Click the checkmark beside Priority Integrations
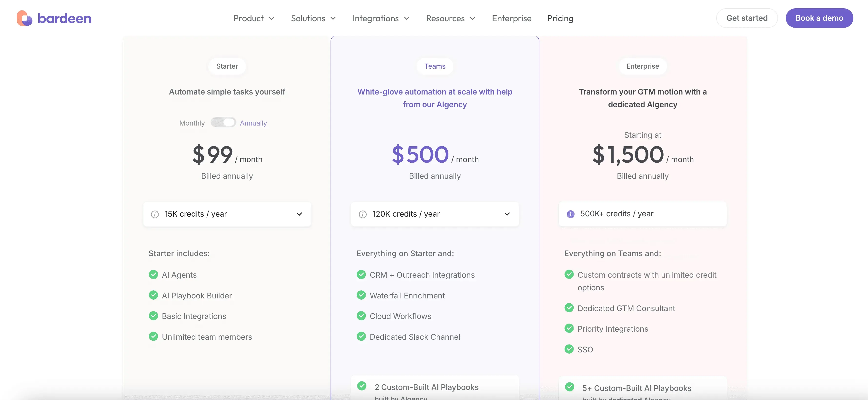 (x=569, y=328)
